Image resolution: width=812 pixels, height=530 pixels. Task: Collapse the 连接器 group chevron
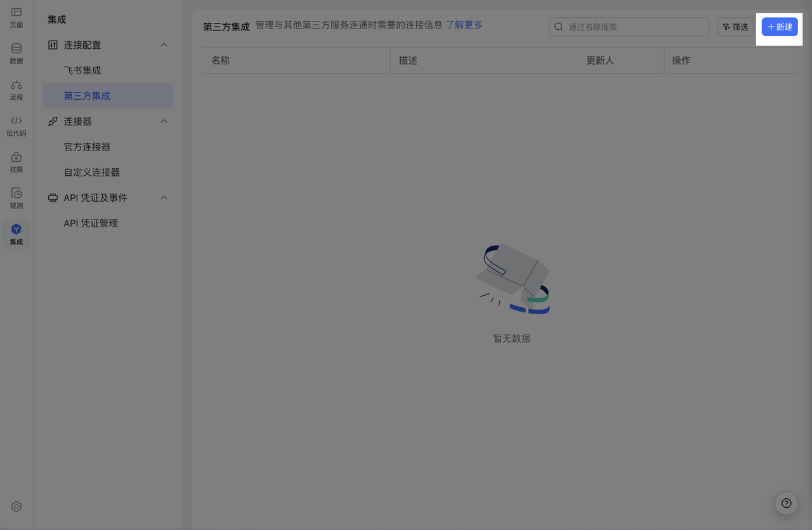164,121
